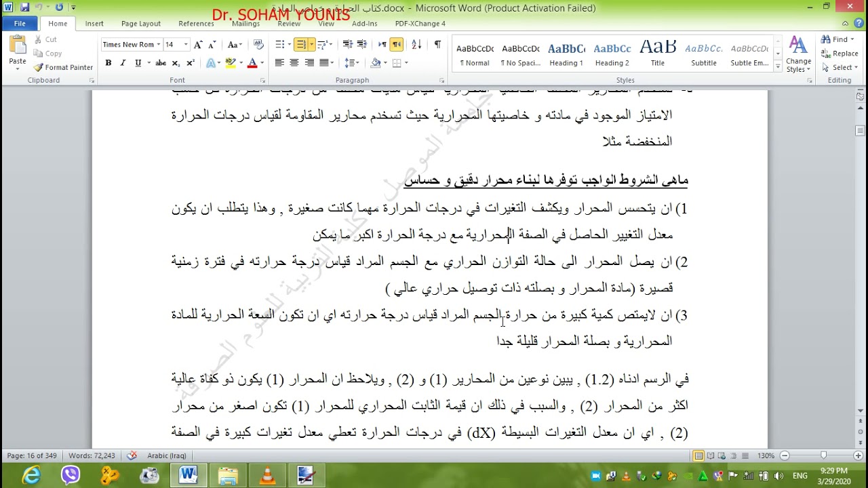Image resolution: width=868 pixels, height=488 pixels.
Task: Open File Explorer from taskbar
Action: (228, 475)
